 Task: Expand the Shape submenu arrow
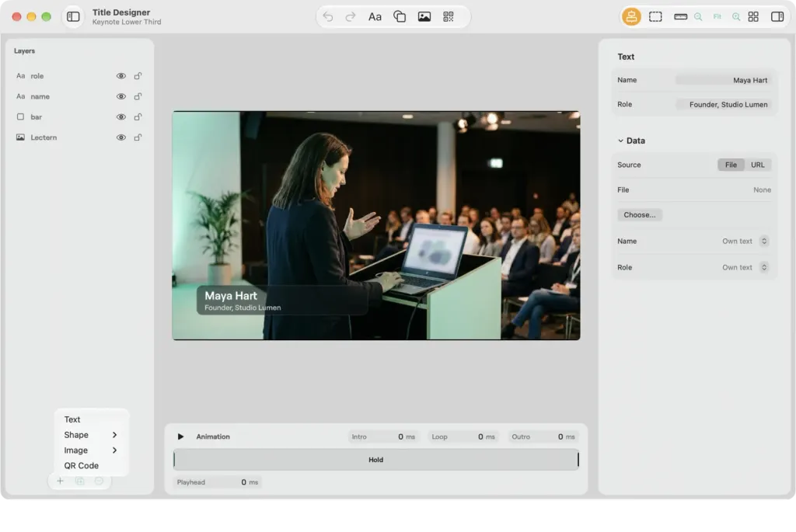tap(115, 435)
